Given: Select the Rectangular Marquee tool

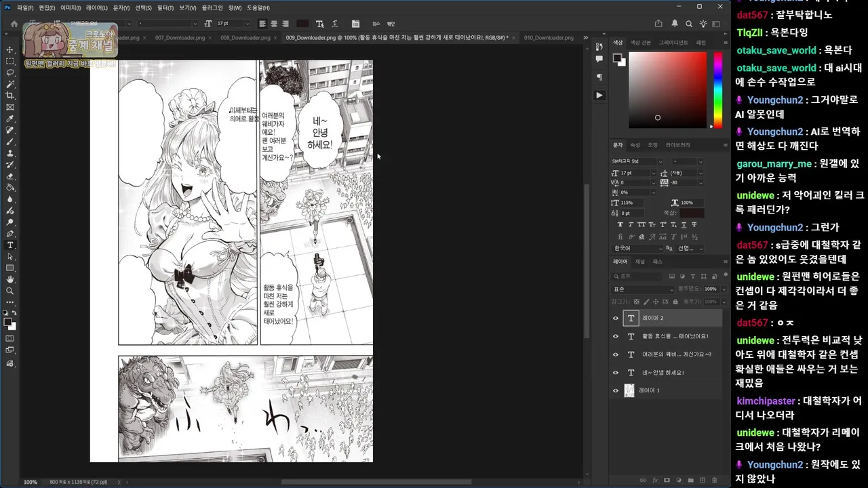Looking at the screenshot, I should [x=10, y=61].
